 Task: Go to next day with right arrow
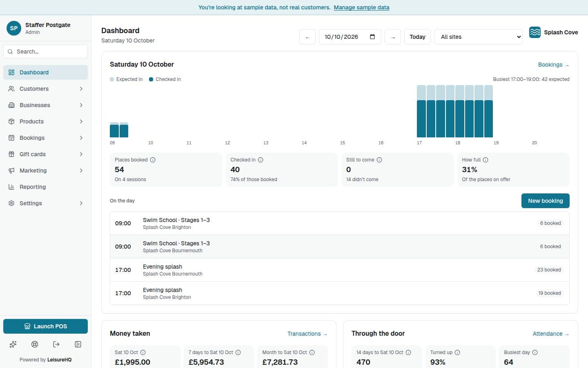click(x=393, y=37)
